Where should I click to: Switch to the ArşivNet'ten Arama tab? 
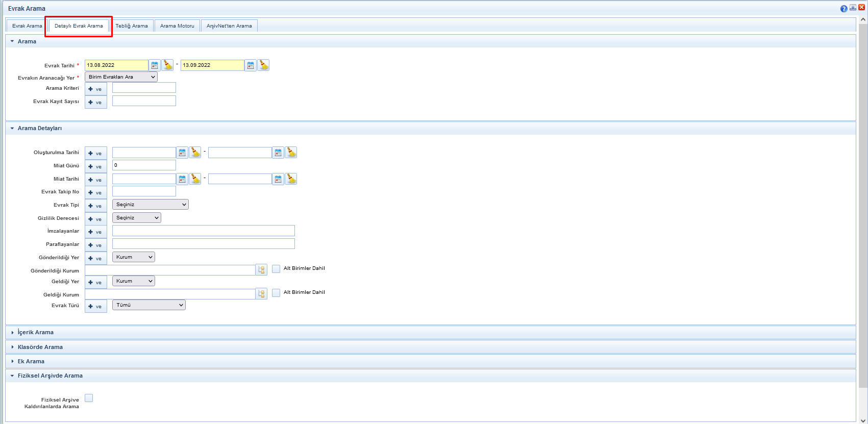(x=229, y=26)
